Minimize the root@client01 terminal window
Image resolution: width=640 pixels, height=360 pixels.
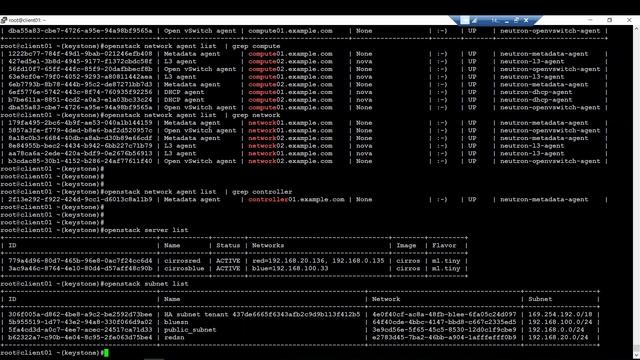click(x=590, y=20)
